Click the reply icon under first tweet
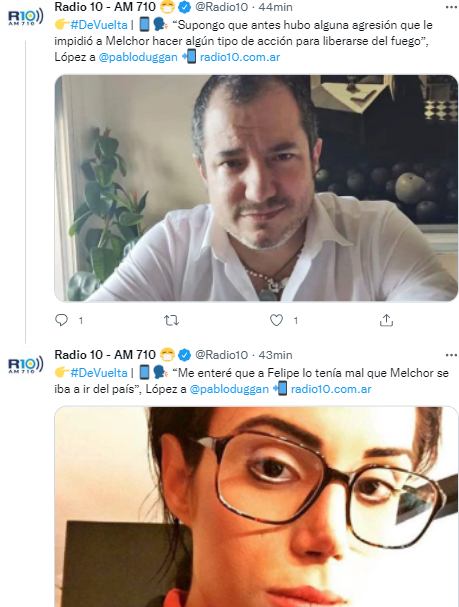Screen dimensions: 459x607 point(62,320)
